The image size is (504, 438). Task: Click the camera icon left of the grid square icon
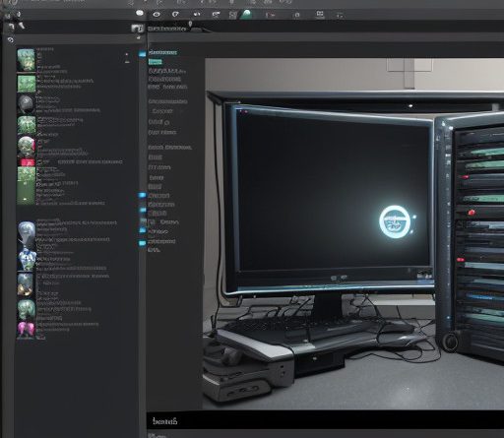(216, 14)
